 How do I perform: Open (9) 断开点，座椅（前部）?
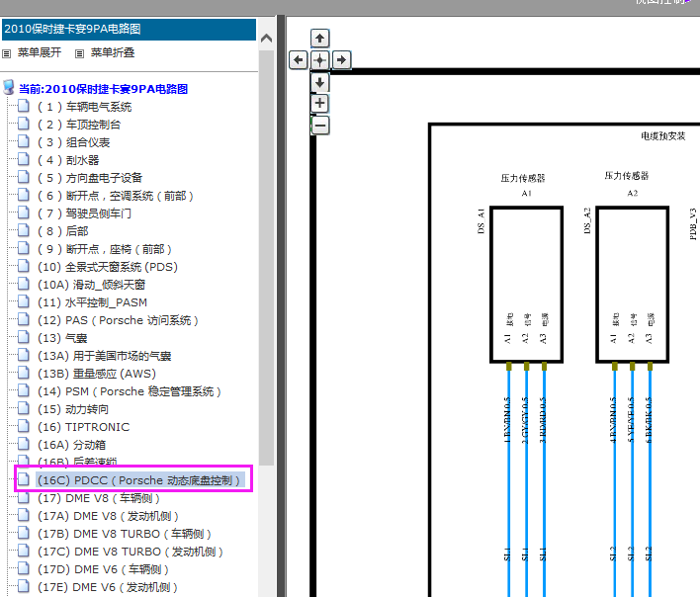tap(105, 249)
